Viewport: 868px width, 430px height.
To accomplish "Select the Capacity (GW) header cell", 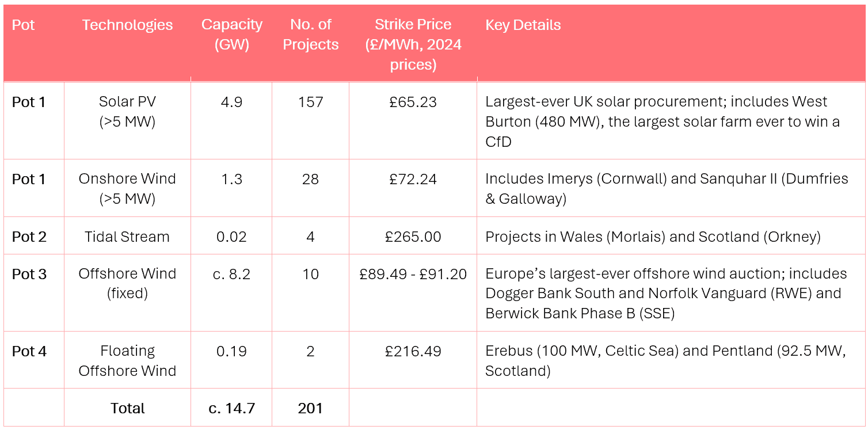I will [231, 35].
